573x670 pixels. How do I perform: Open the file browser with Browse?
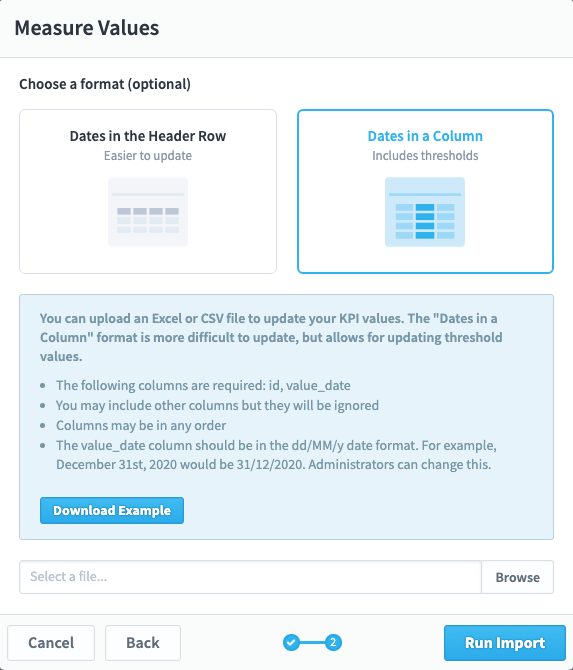click(x=517, y=577)
